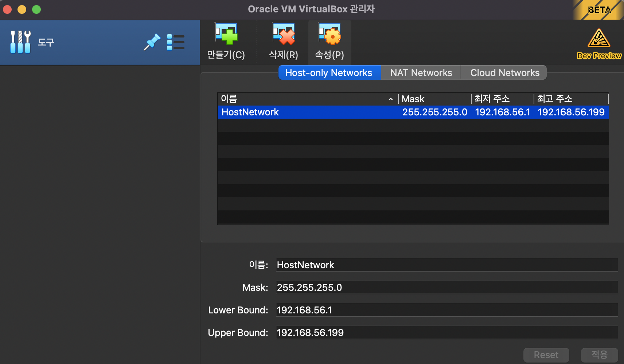Image resolution: width=624 pixels, height=364 pixels.
Task: Click the Upper Bound label
Action: tap(238, 333)
